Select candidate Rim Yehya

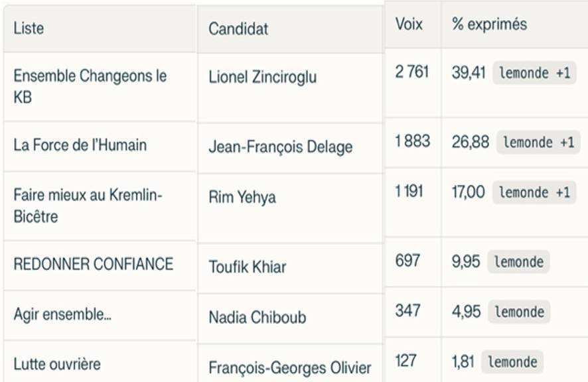242,198
